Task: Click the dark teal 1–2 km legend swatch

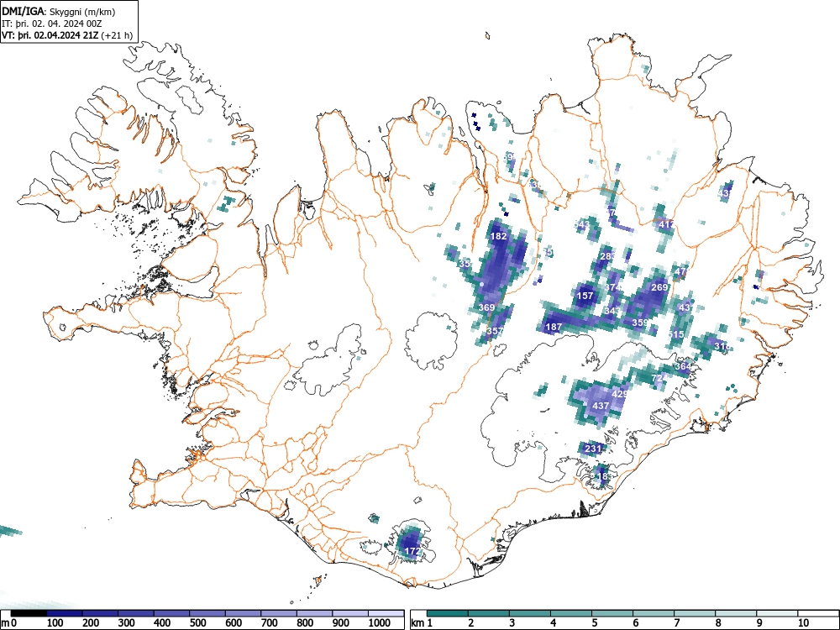Action: point(448,613)
